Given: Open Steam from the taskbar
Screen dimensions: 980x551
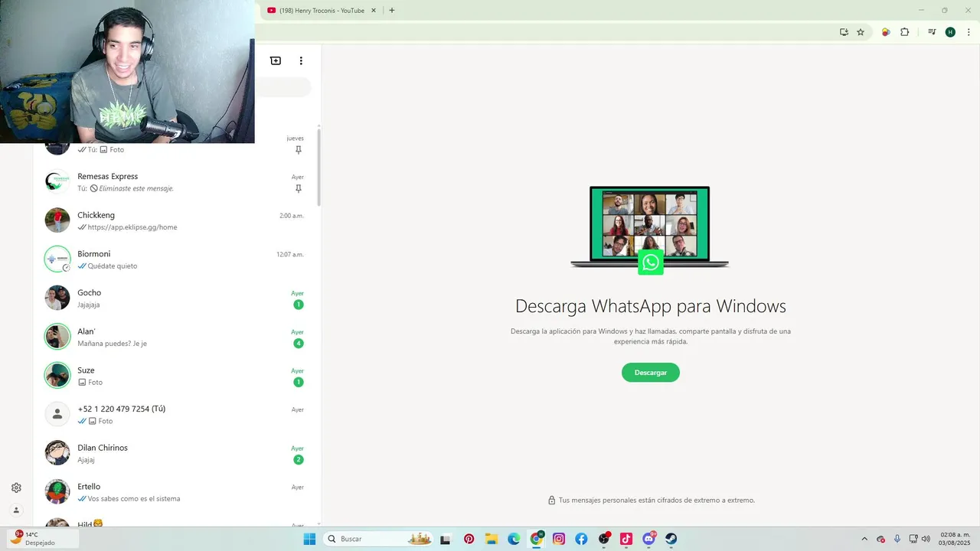Looking at the screenshot, I should pos(671,539).
